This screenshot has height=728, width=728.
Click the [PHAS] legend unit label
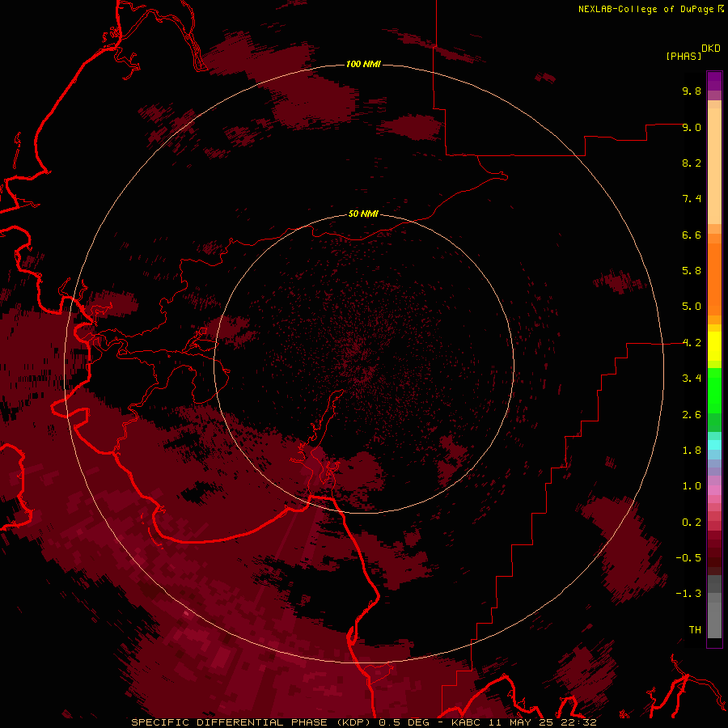(x=684, y=56)
